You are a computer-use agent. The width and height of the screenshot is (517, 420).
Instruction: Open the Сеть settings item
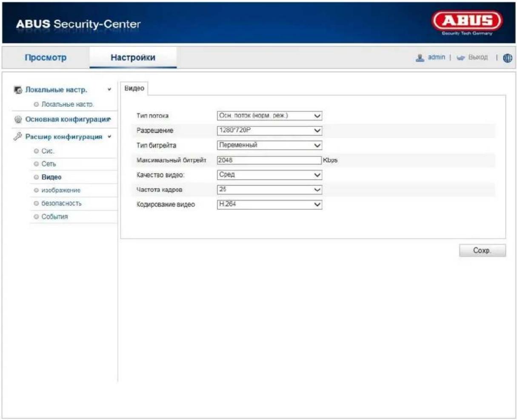[x=49, y=164]
